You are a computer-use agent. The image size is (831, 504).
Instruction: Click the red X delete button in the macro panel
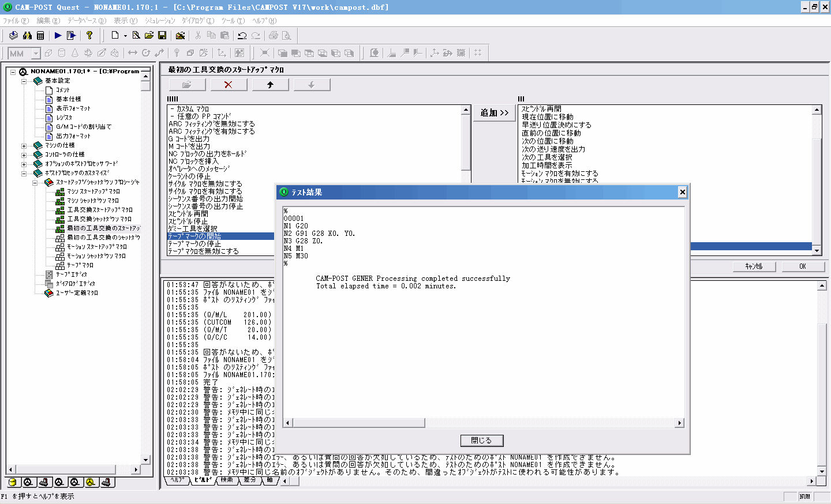tap(229, 85)
